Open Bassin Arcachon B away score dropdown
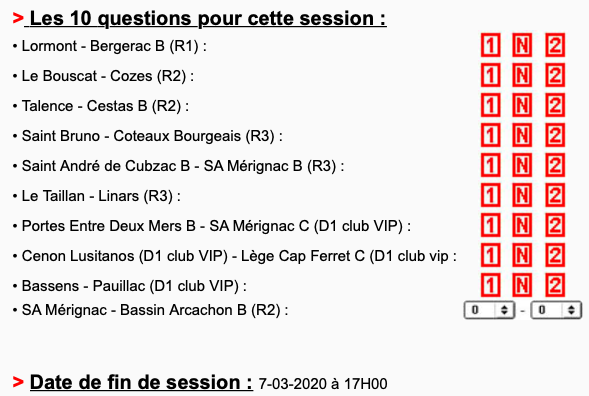589x396 pixels. click(x=556, y=310)
